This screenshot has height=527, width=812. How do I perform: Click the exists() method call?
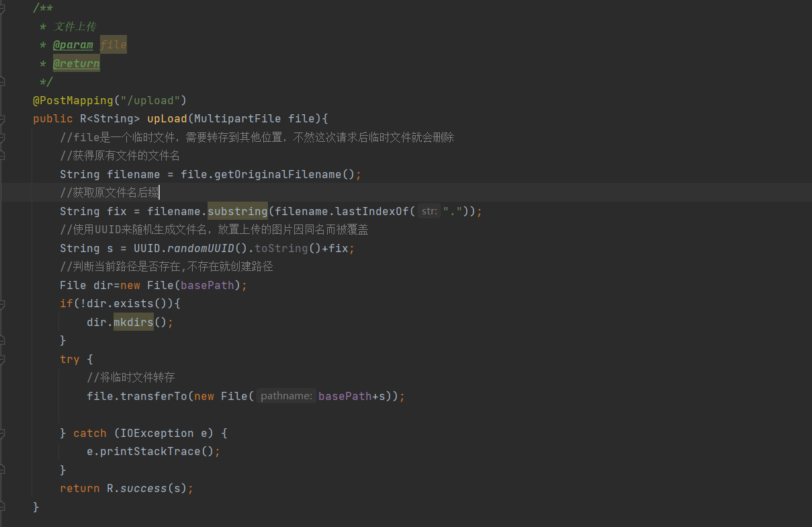point(134,304)
